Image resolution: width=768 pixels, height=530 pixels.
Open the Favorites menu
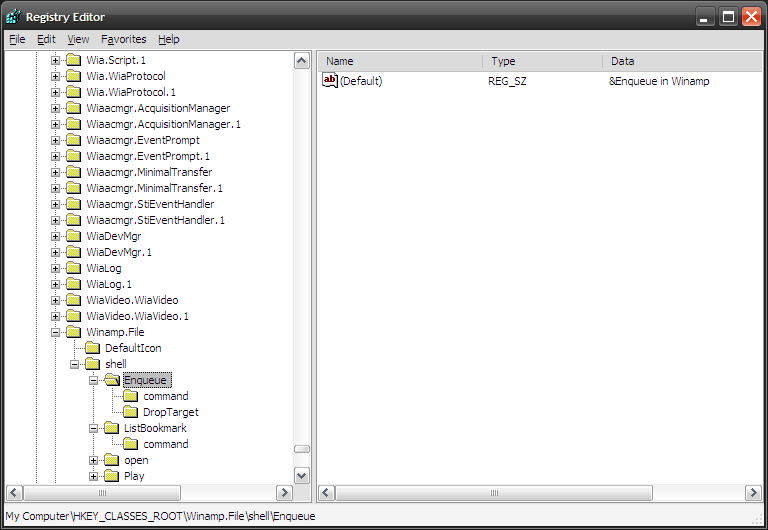coord(123,39)
